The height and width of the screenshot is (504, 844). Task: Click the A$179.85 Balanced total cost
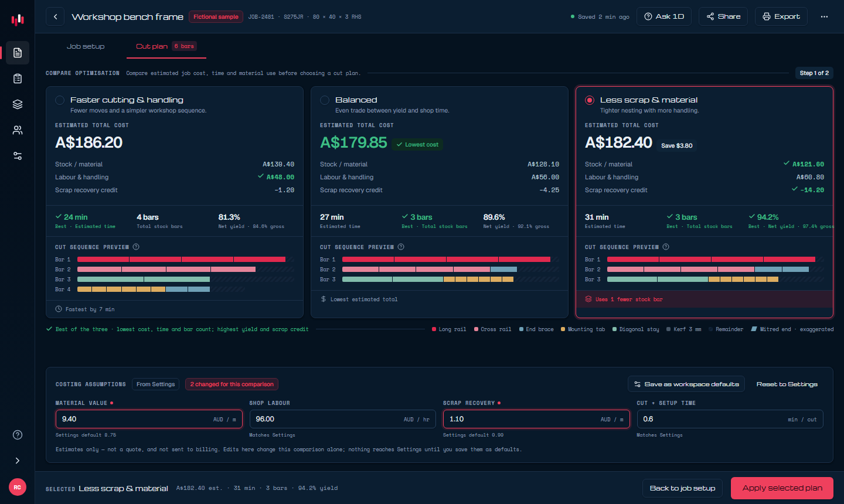click(x=353, y=142)
